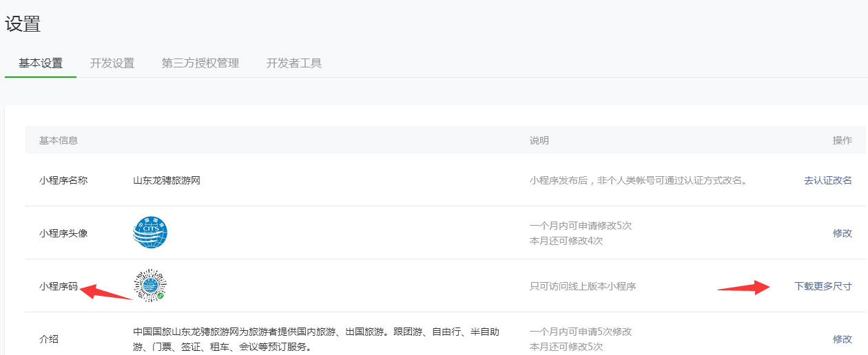
Task: Click the 去认证改名 link
Action: [x=827, y=180]
